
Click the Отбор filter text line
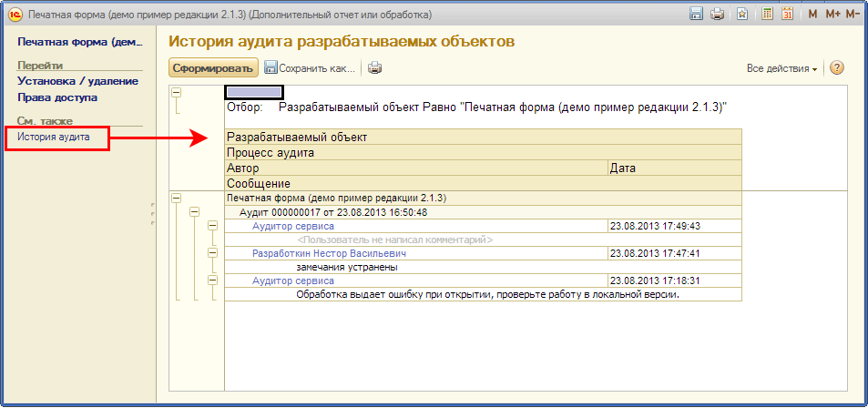[476, 107]
